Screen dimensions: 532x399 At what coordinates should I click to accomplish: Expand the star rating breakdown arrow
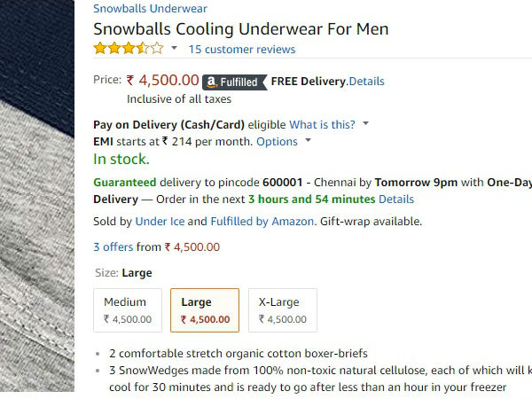point(175,49)
